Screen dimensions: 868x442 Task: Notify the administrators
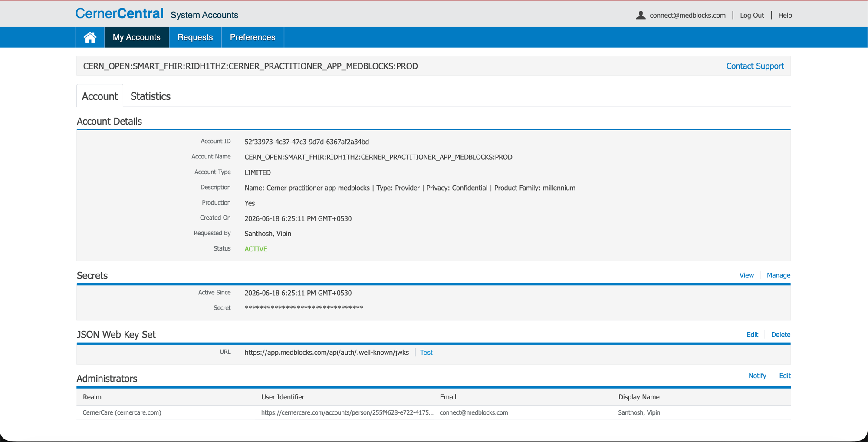point(757,376)
